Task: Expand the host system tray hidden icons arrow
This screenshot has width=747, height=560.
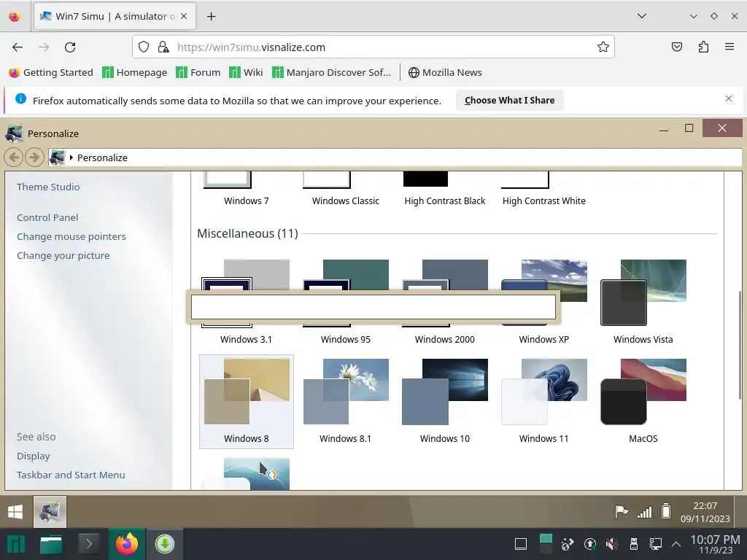Action: click(676, 544)
